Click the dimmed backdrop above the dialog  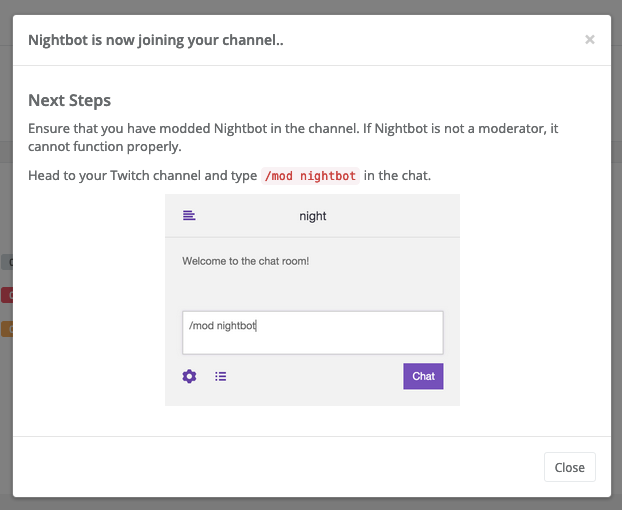[311, 7]
